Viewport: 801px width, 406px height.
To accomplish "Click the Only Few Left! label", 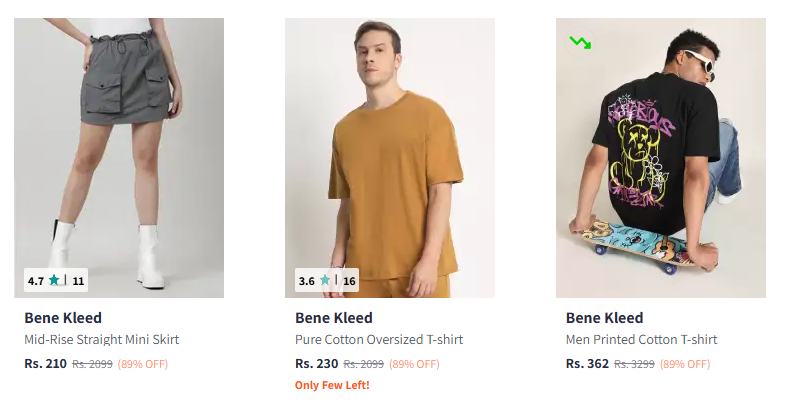I will pyautogui.click(x=332, y=385).
